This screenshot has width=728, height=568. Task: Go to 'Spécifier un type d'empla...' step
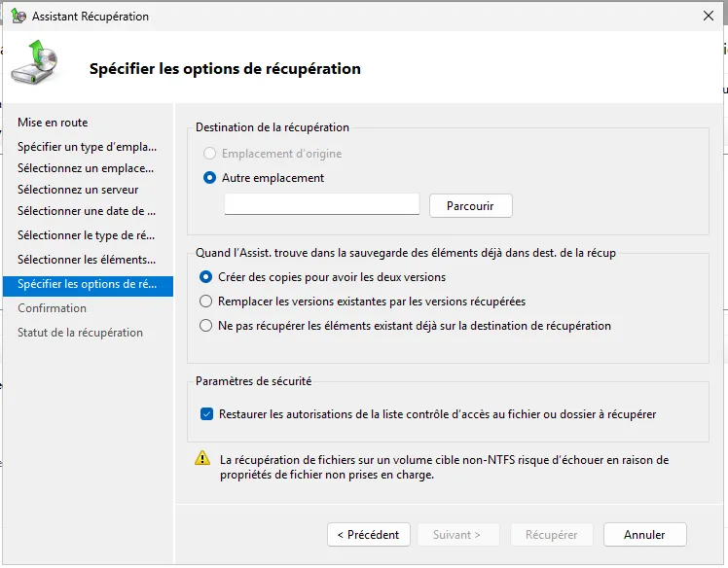87,147
